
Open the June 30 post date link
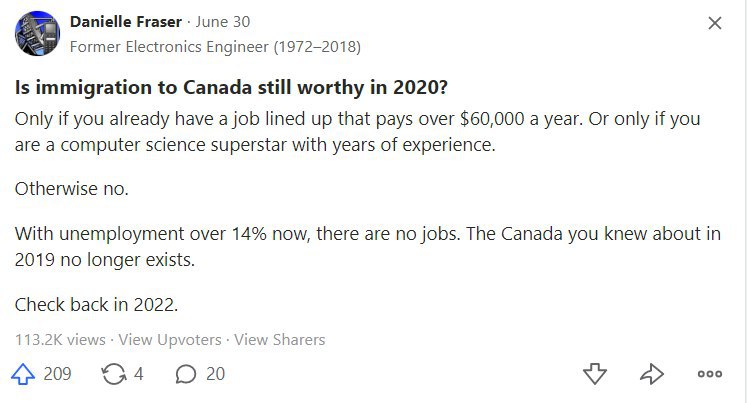point(222,22)
